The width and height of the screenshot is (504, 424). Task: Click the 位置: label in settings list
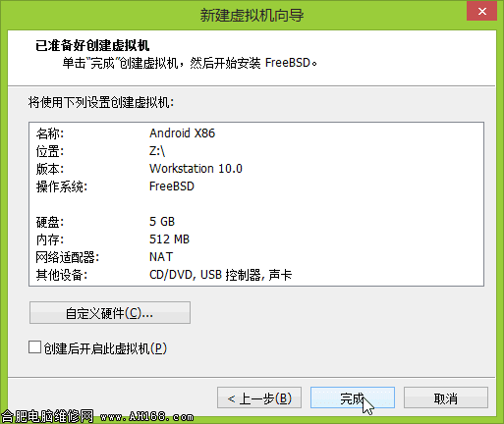coord(50,151)
